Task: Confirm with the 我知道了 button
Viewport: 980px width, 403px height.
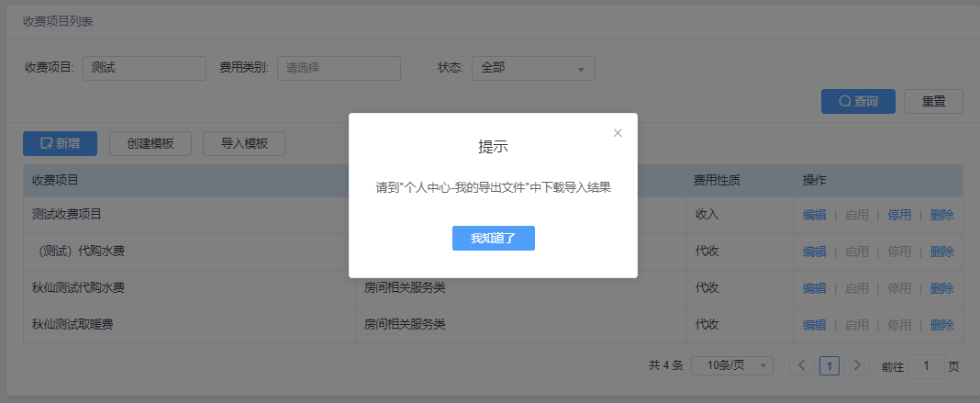Action: point(493,238)
